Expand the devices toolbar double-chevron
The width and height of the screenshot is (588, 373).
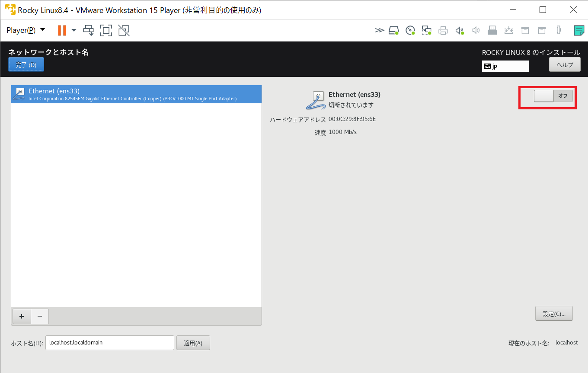(379, 30)
